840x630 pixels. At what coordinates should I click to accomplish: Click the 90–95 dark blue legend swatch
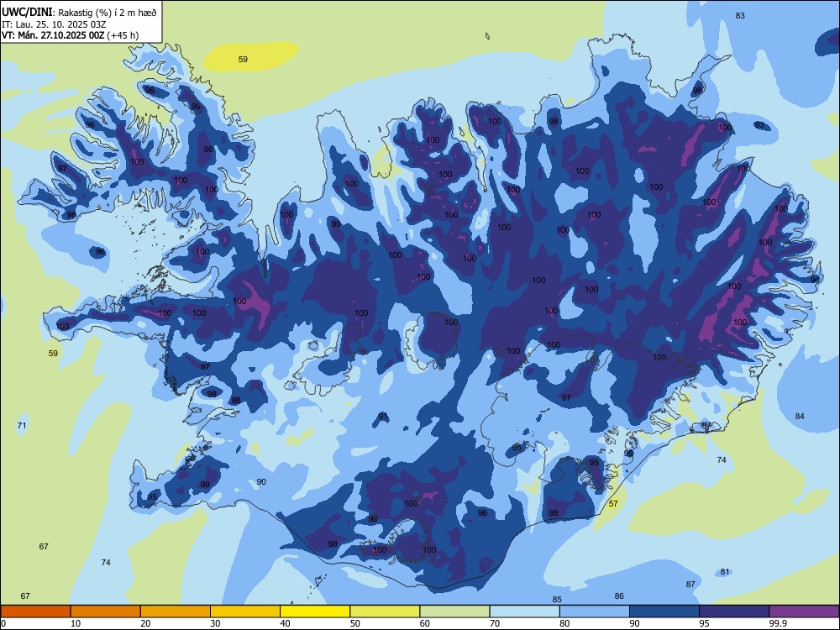pos(664,612)
